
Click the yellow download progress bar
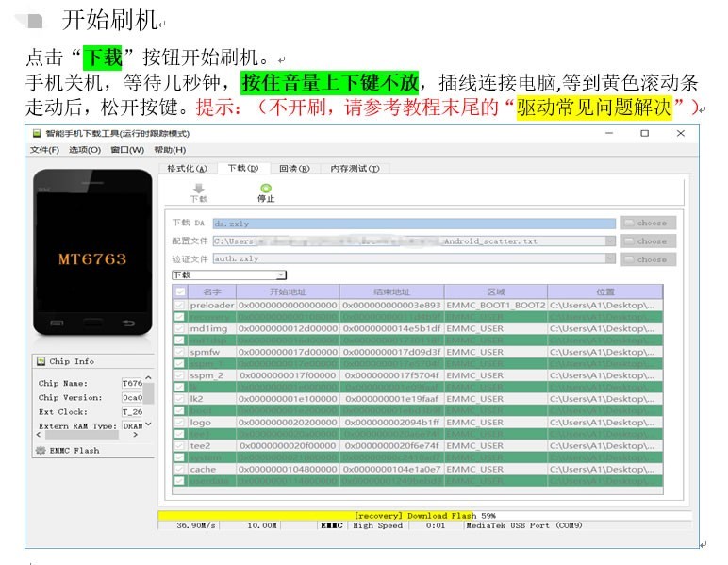[x=424, y=516]
